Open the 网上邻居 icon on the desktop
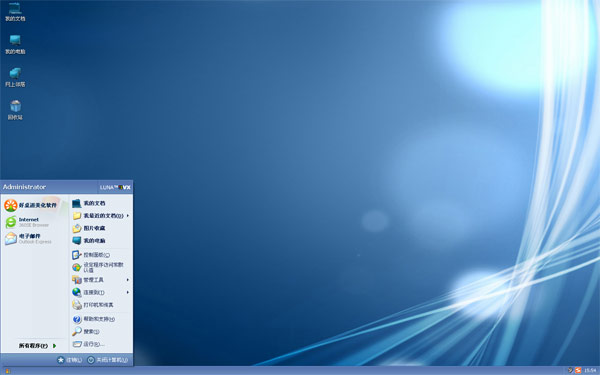 15,77
